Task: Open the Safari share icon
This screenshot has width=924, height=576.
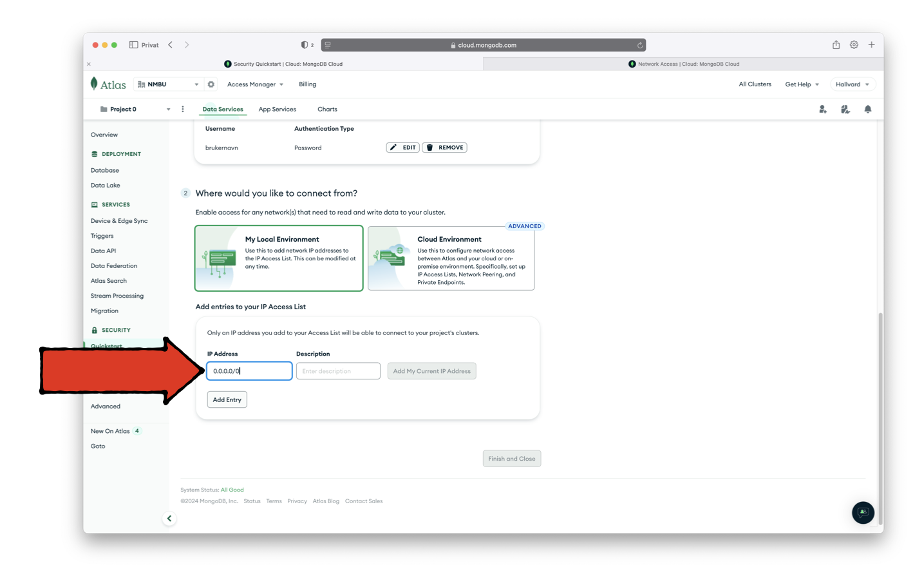Action: [836, 44]
